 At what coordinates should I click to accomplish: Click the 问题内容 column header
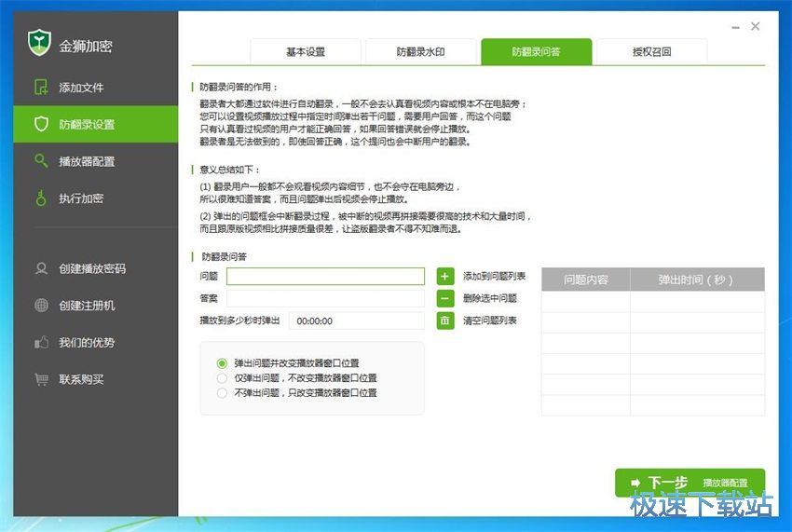[586, 280]
